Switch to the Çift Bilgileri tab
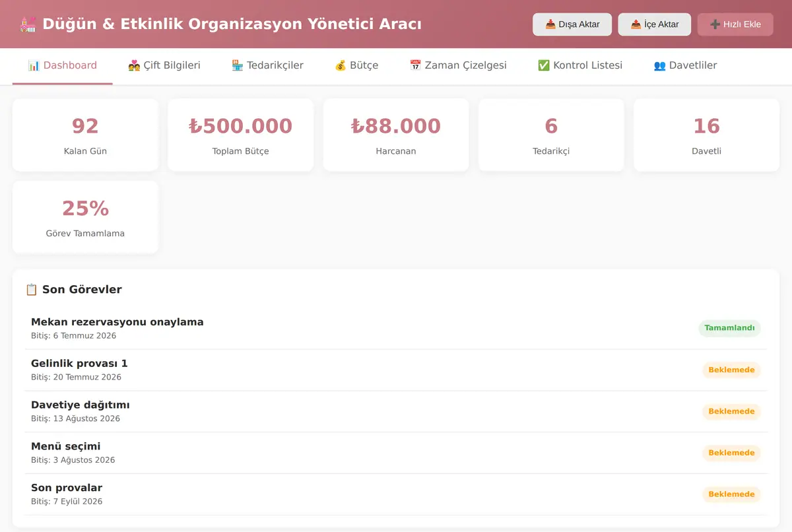Image resolution: width=792 pixels, height=532 pixels. click(x=164, y=65)
